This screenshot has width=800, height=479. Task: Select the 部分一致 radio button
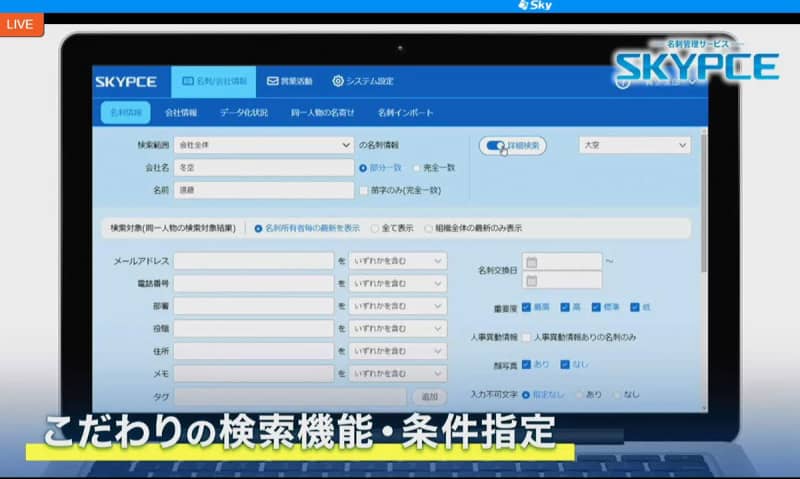point(363,168)
